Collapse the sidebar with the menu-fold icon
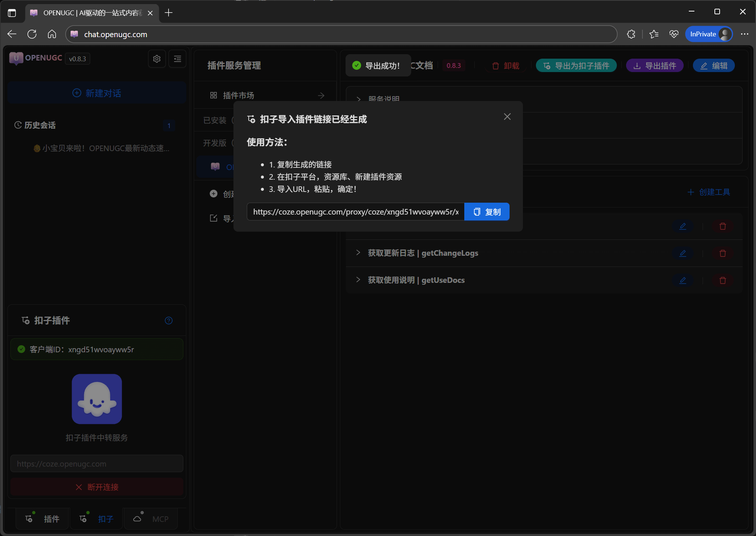 [x=177, y=59]
